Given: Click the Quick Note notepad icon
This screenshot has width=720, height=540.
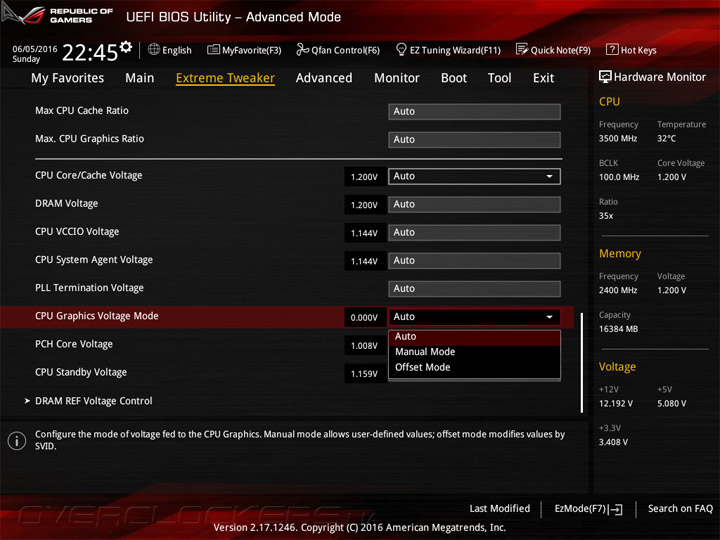Looking at the screenshot, I should pos(522,49).
